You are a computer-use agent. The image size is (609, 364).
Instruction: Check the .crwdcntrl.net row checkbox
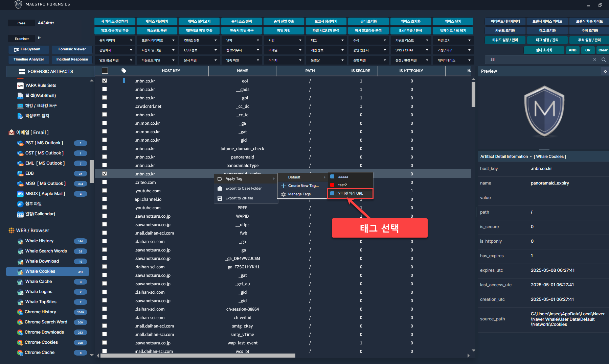105,106
